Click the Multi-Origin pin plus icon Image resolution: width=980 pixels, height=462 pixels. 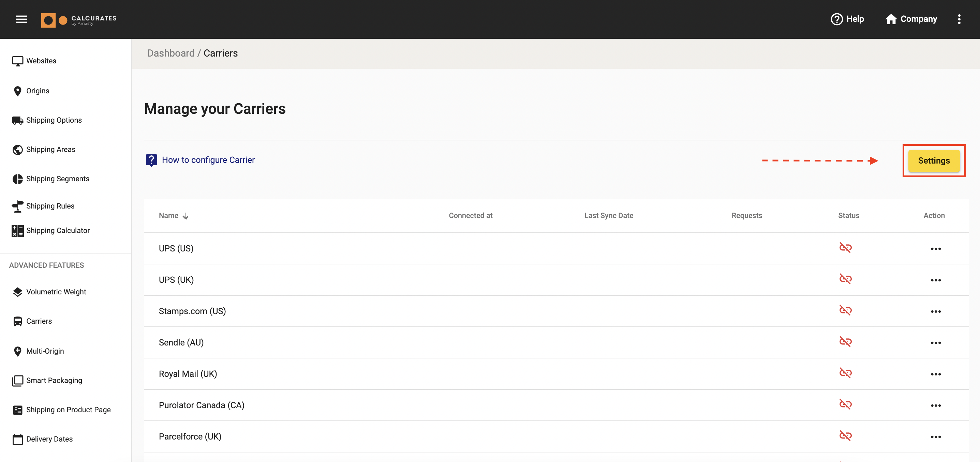pos(17,351)
